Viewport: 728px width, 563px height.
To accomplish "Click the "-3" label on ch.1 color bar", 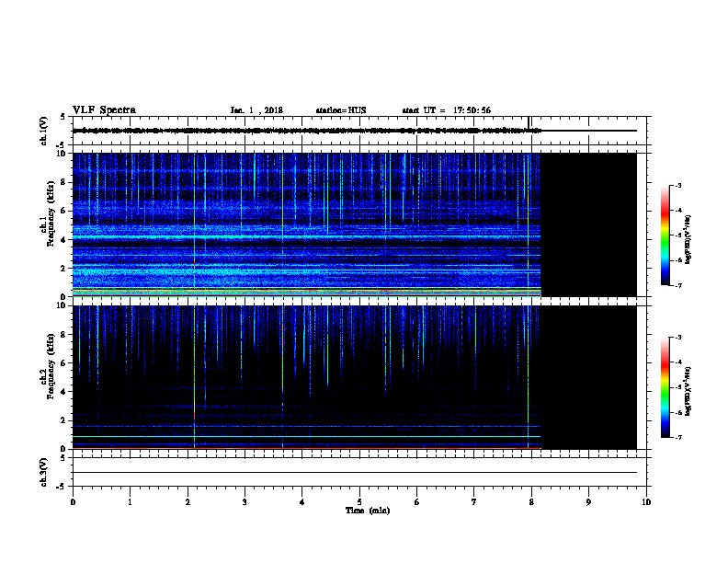I will click(678, 185).
